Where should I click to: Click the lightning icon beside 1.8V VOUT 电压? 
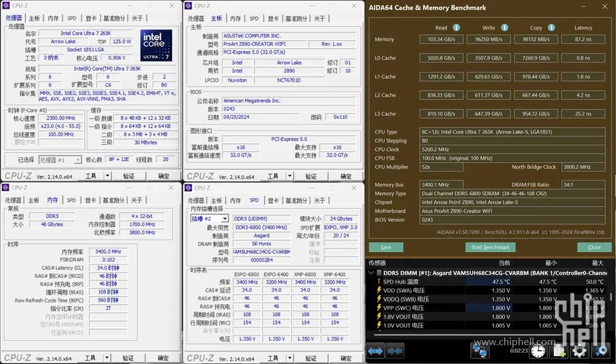(379, 316)
